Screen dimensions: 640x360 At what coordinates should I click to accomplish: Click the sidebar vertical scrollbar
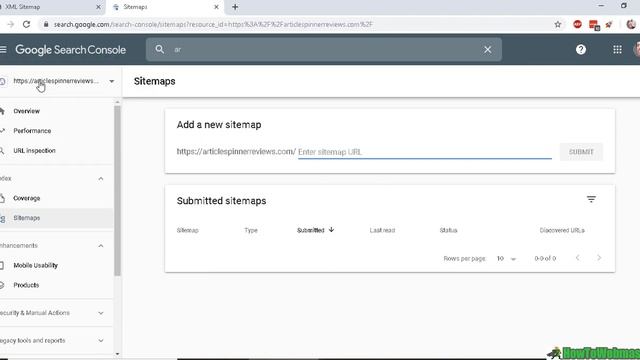tap(118, 191)
